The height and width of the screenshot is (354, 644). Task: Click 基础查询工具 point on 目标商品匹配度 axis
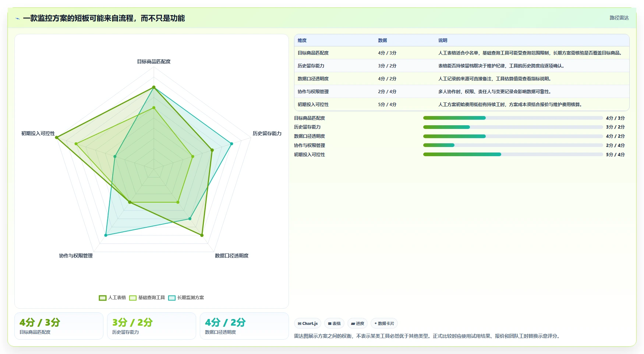click(154, 108)
